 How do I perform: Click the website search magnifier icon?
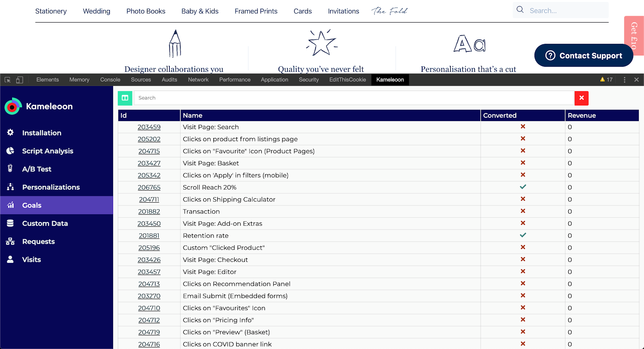pos(520,10)
